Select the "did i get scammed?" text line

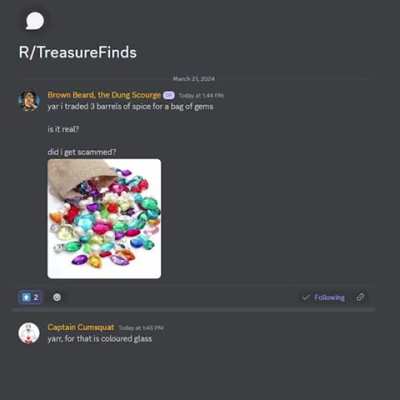[82, 152]
